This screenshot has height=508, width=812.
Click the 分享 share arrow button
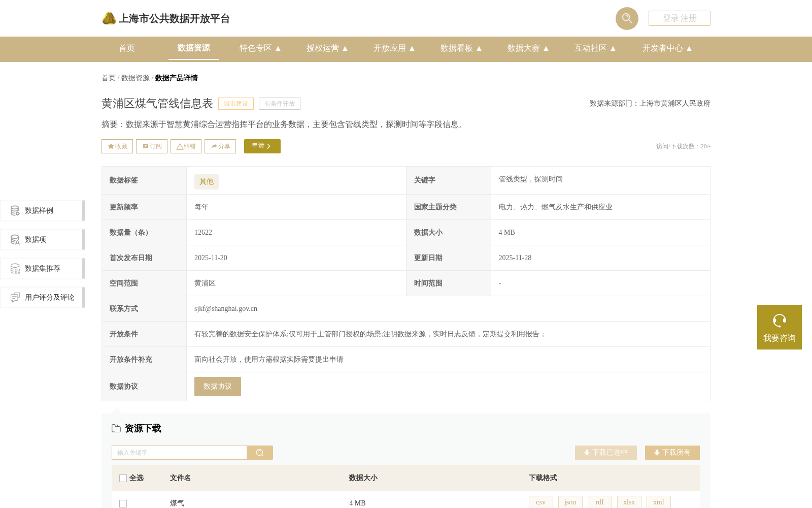pos(220,146)
